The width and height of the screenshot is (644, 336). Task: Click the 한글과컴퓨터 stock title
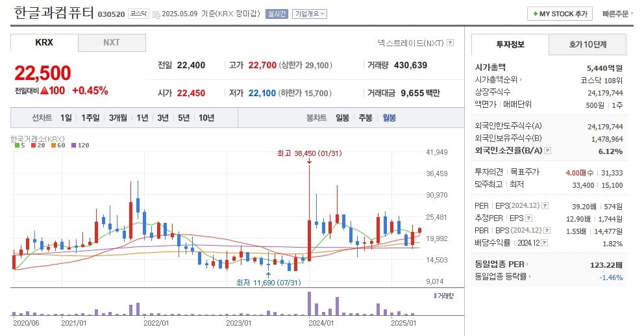(x=54, y=13)
